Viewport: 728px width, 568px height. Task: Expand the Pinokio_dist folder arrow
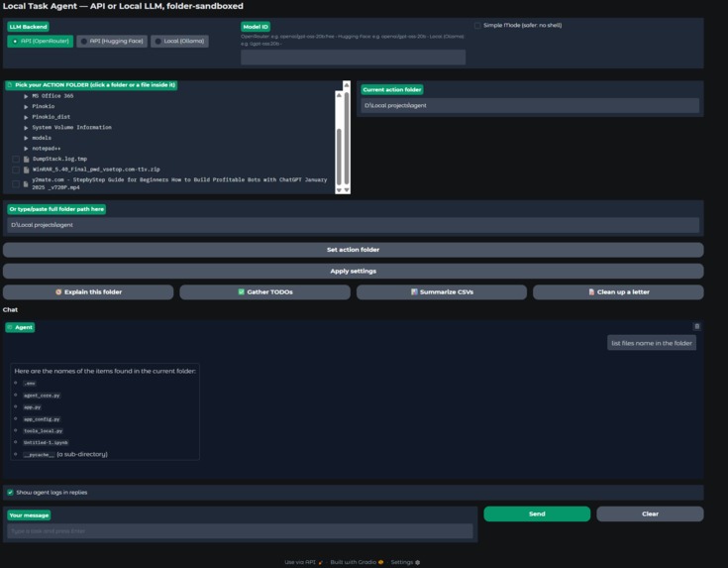click(26, 117)
